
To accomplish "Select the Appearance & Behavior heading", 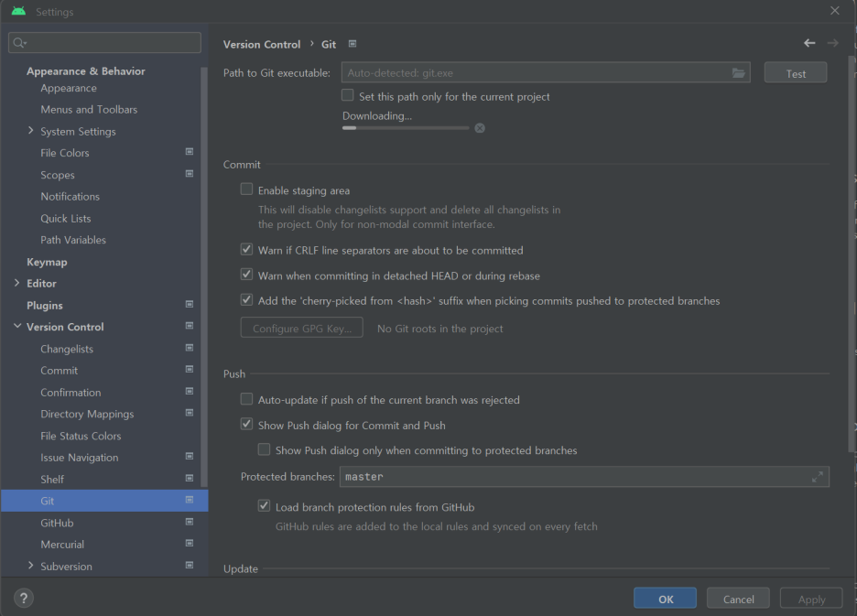I will coord(86,71).
